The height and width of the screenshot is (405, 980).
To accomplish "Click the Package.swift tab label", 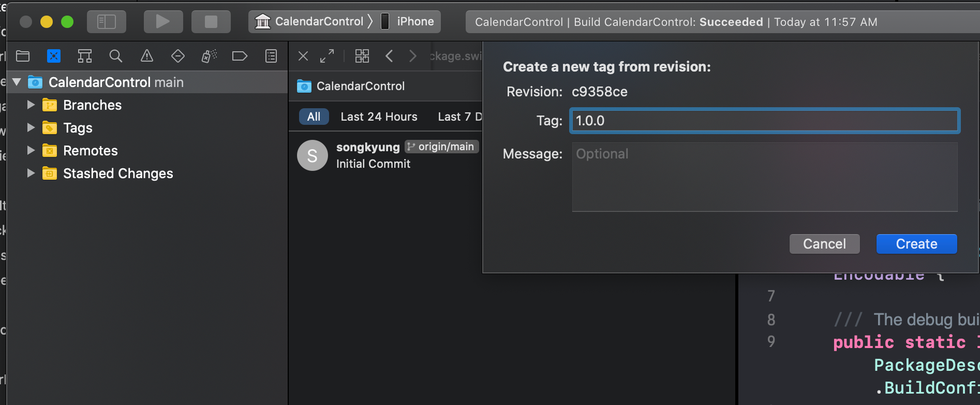I will pos(456,56).
